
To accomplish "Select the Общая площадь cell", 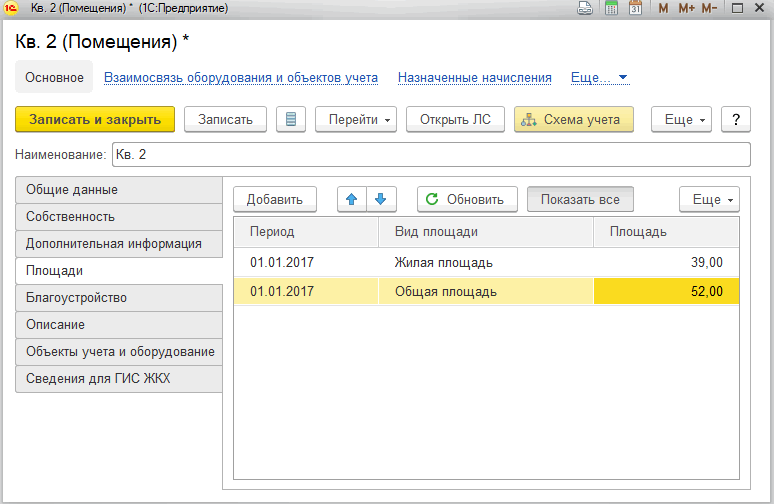I will pyautogui.click(x=486, y=291).
